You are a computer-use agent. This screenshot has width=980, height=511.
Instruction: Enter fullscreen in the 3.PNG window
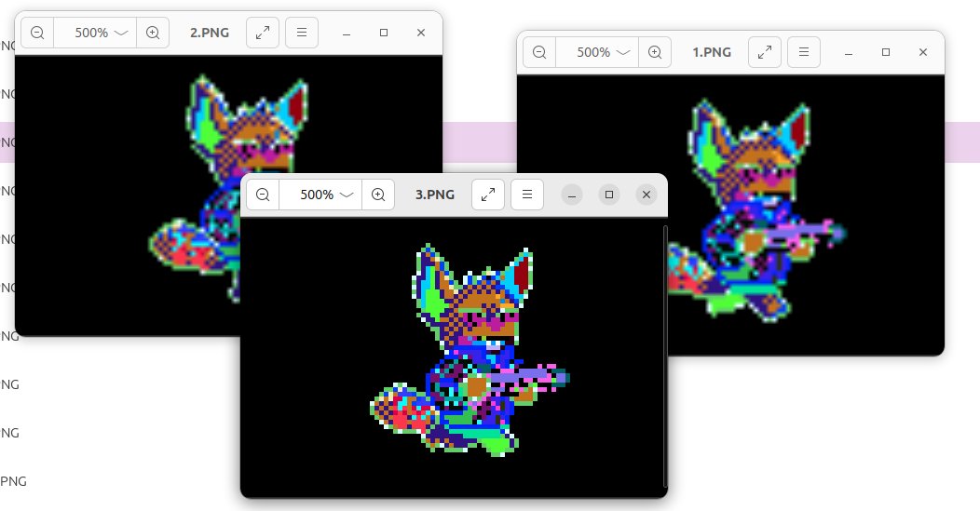pyautogui.click(x=487, y=195)
